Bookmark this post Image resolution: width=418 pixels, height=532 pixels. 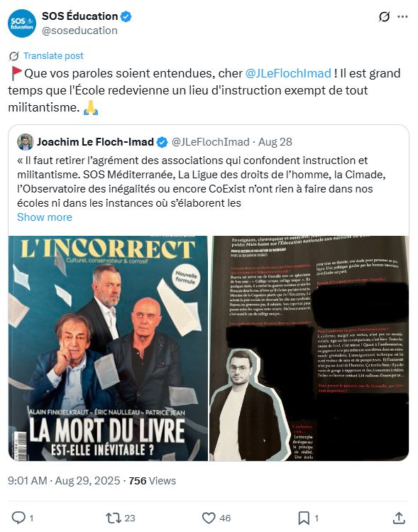pyautogui.click(x=304, y=518)
